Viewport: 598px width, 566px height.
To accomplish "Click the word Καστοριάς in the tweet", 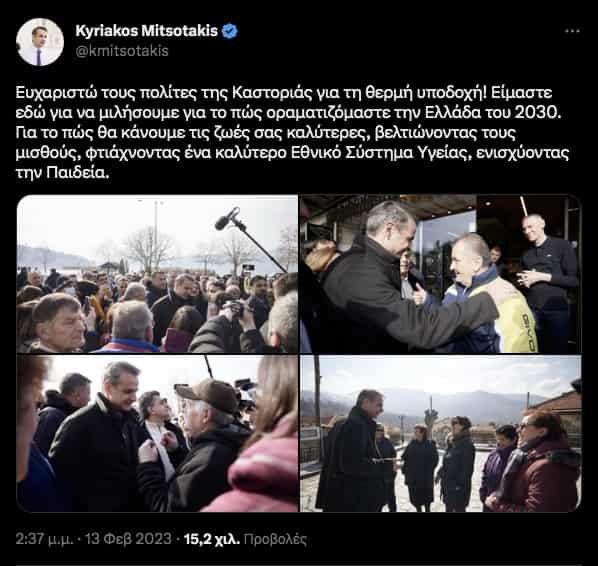I will tap(272, 93).
